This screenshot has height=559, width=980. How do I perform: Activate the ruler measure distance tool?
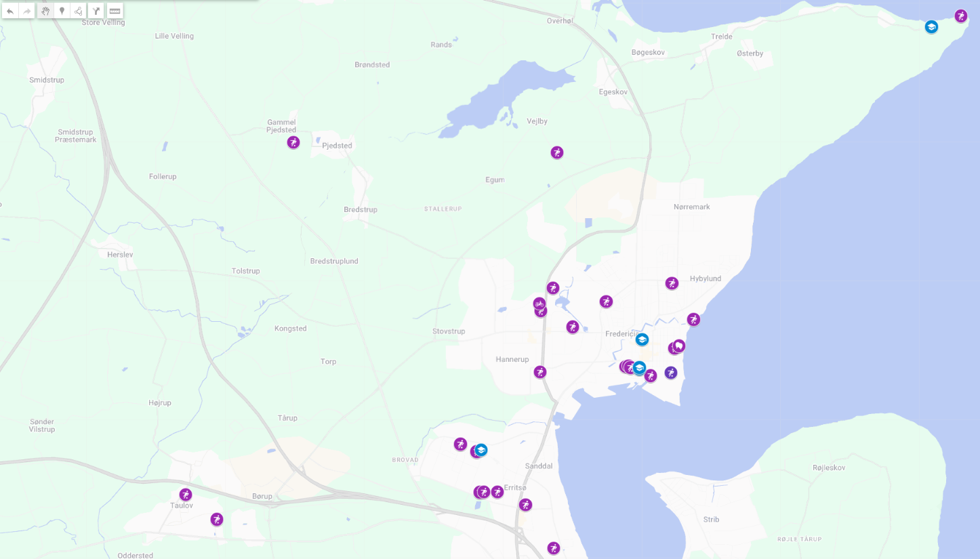click(115, 11)
